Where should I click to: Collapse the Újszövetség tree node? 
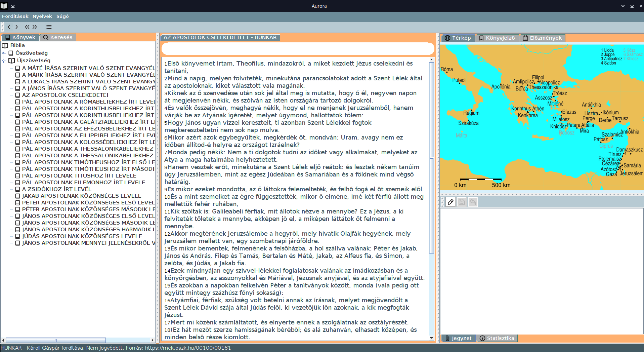pos(4,61)
